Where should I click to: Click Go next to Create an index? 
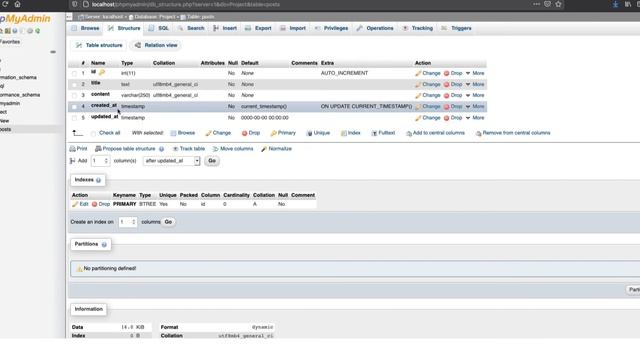click(168, 222)
